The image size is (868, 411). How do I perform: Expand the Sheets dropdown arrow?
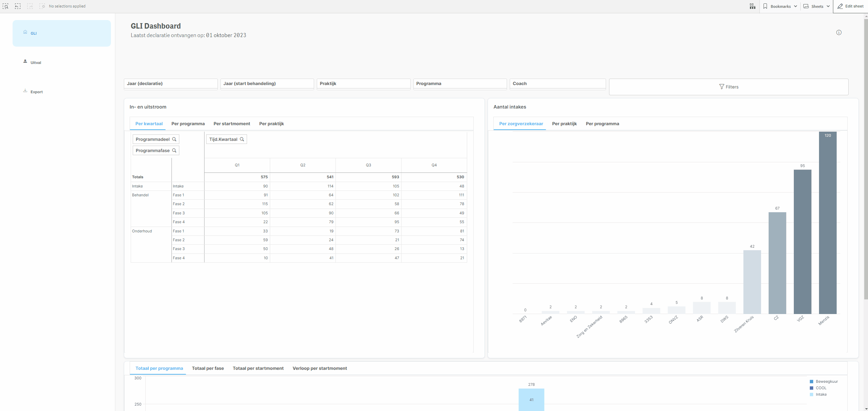(828, 6)
